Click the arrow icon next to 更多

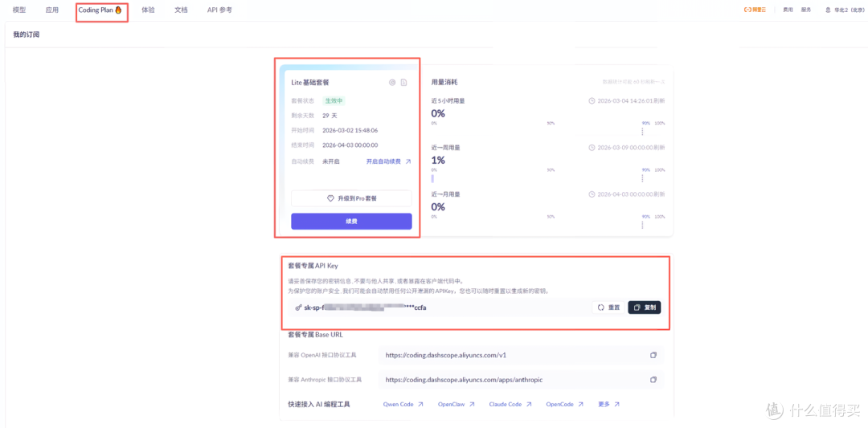[x=616, y=404]
